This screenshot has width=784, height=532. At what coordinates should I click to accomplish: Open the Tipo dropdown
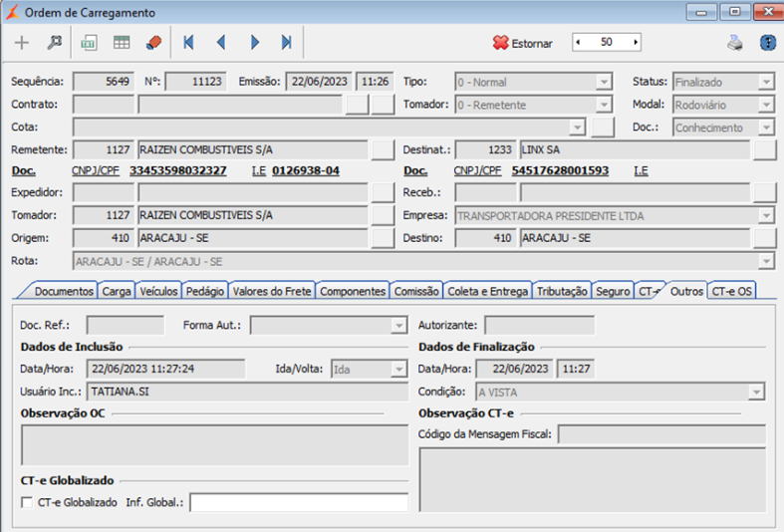coord(604,82)
